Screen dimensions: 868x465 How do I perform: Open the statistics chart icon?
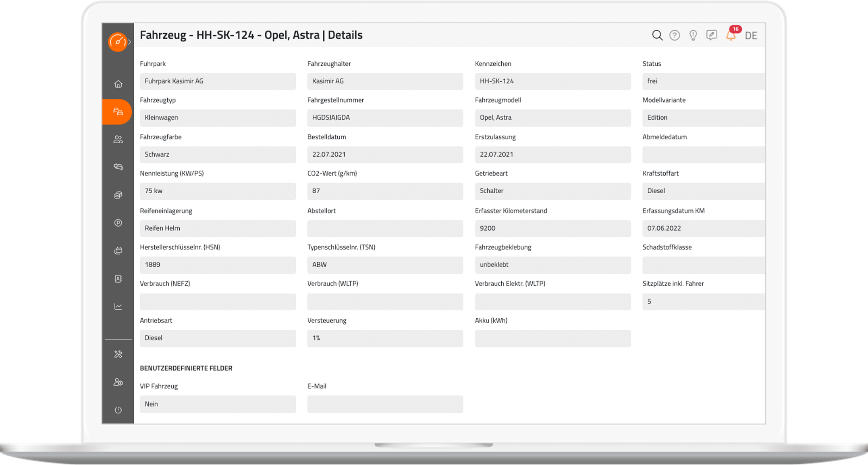(118, 306)
